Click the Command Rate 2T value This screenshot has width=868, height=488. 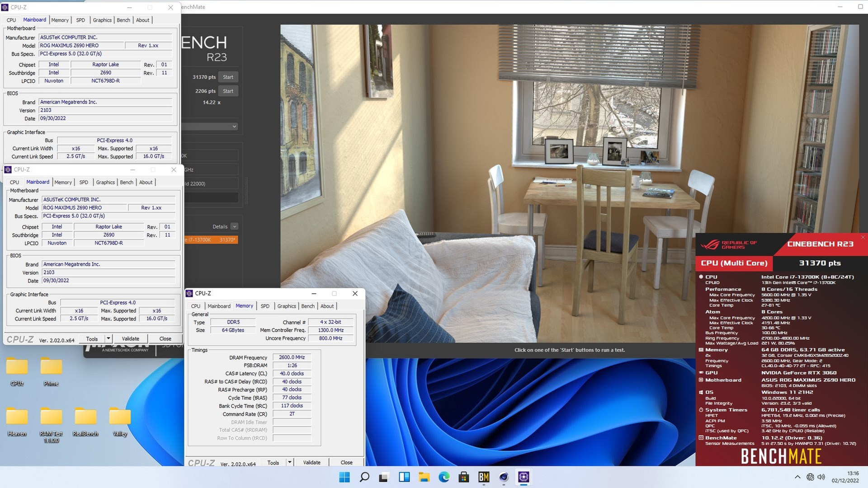coord(292,414)
